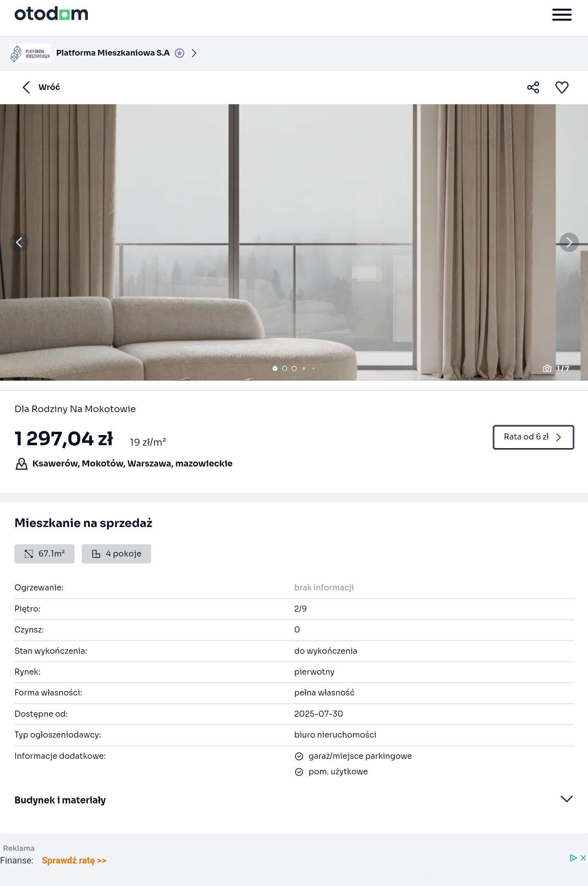Open Platforma Mieszkaniowa S.A agency page
The height and width of the screenshot is (886, 588).
click(113, 53)
